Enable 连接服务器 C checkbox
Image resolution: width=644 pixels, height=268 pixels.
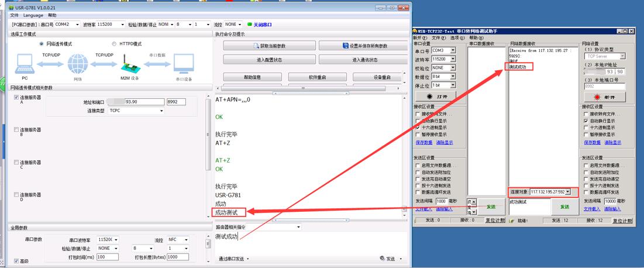(x=16, y=162)
